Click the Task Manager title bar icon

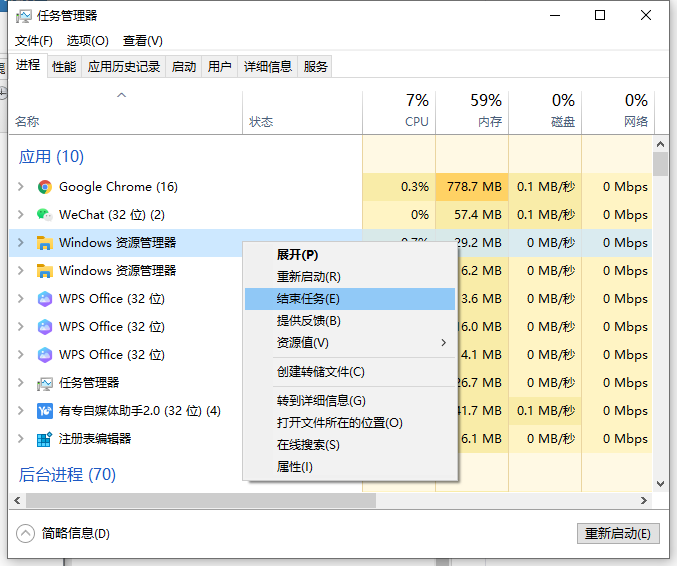click(23, 16)
